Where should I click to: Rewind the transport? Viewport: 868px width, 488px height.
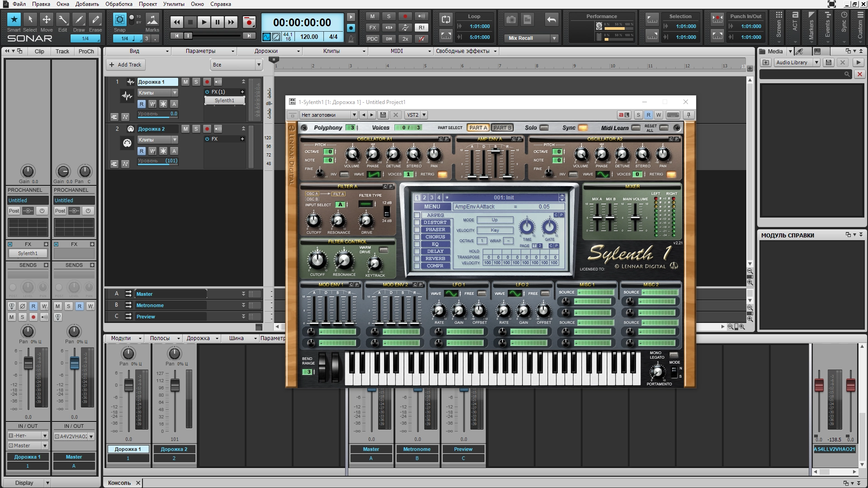tap(177, 22)
